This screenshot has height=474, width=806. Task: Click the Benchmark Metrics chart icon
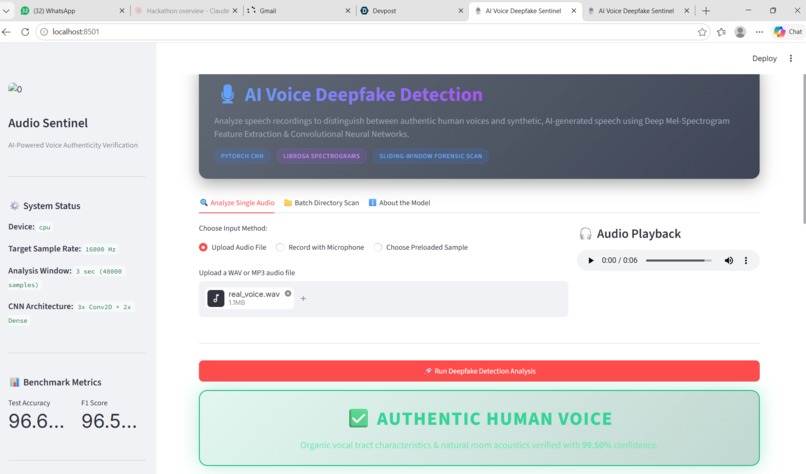point(14,382)
